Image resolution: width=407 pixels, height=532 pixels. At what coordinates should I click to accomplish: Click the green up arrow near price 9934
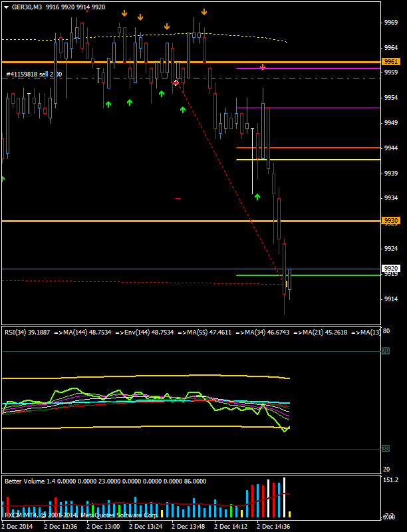[257, 196]
